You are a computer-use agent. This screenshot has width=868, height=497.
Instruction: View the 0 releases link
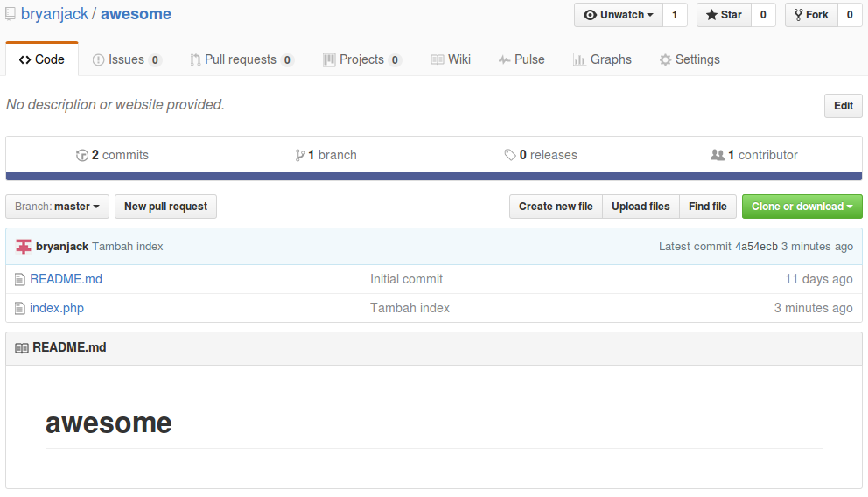[541, 155]
